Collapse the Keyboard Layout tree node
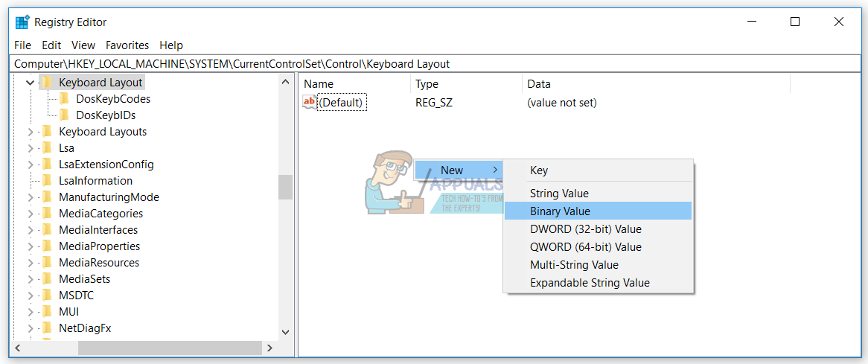 31,83
